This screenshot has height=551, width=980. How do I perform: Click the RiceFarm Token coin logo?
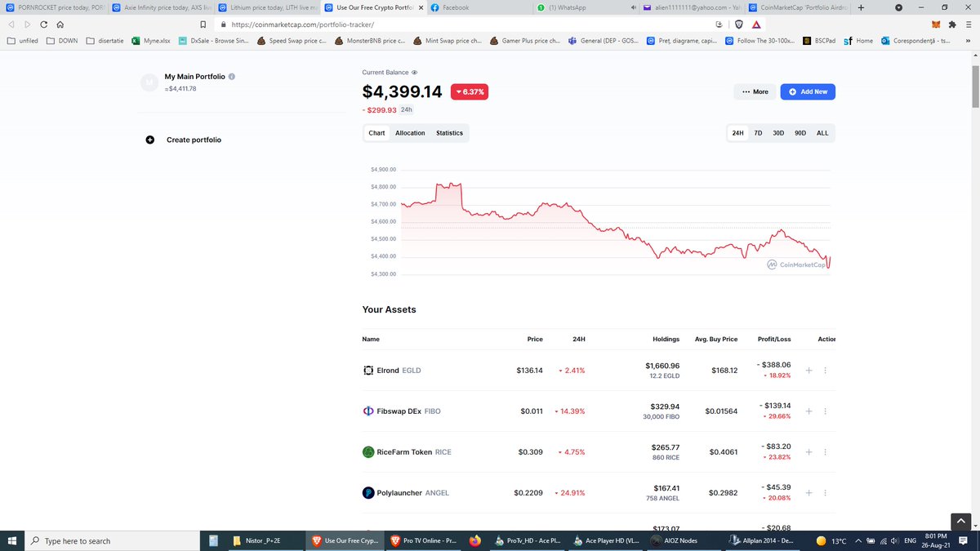[368, 452]
